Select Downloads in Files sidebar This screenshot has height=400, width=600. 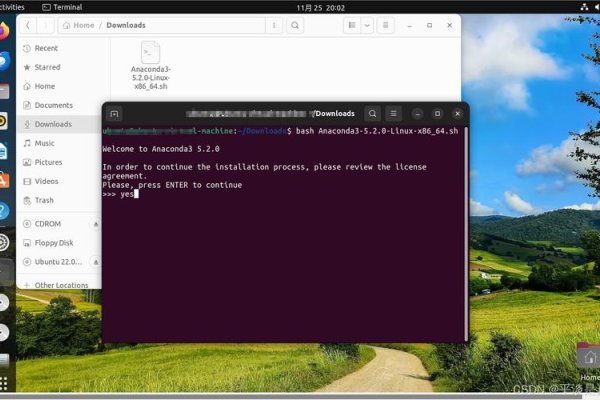click(x=59, y=124)
